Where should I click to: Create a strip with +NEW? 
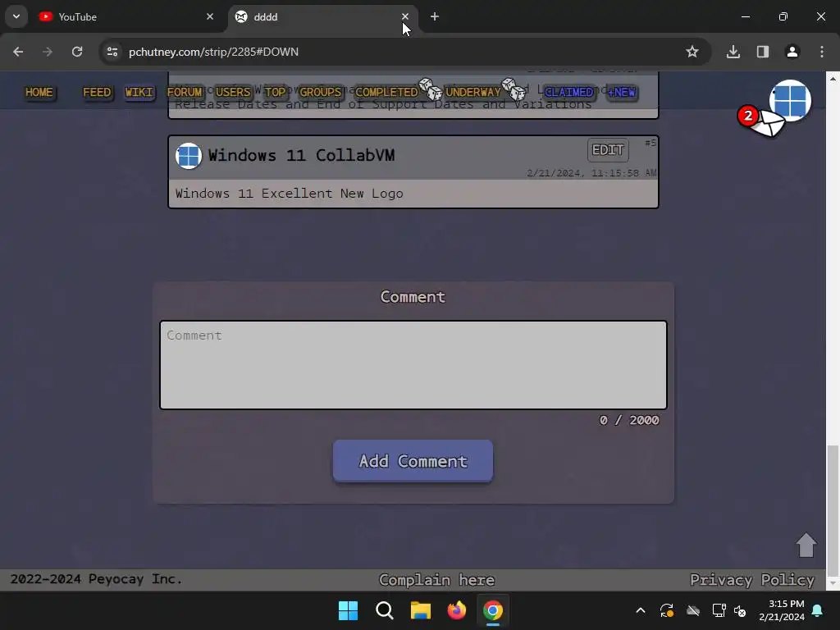(622, 92)
